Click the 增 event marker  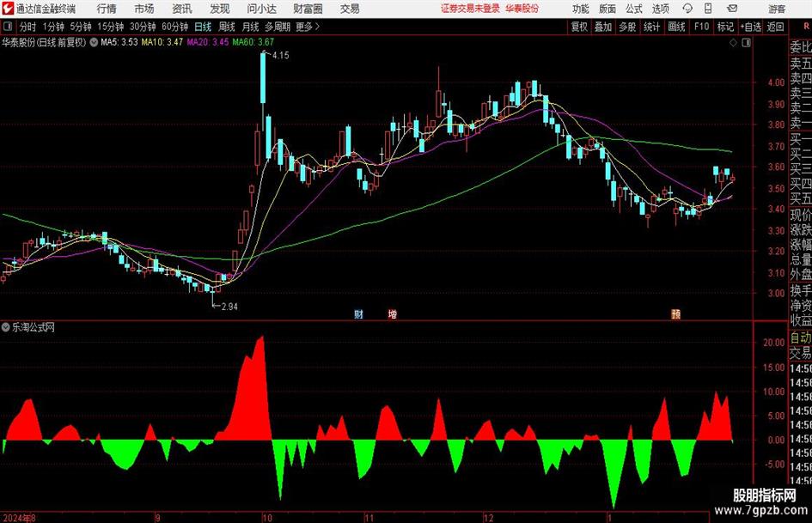click(393, 314)
